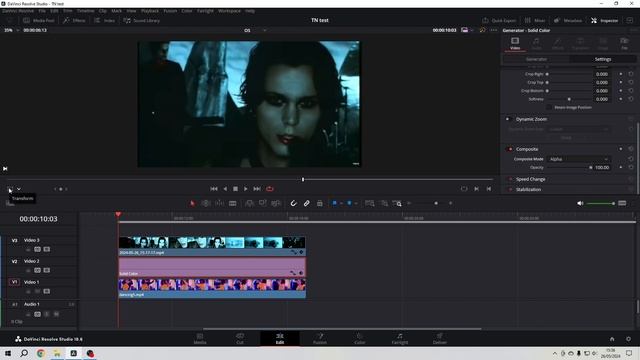Toggle the Composite section enable switch
Screen dimensions: 640x360
click(x=509, y=149)
